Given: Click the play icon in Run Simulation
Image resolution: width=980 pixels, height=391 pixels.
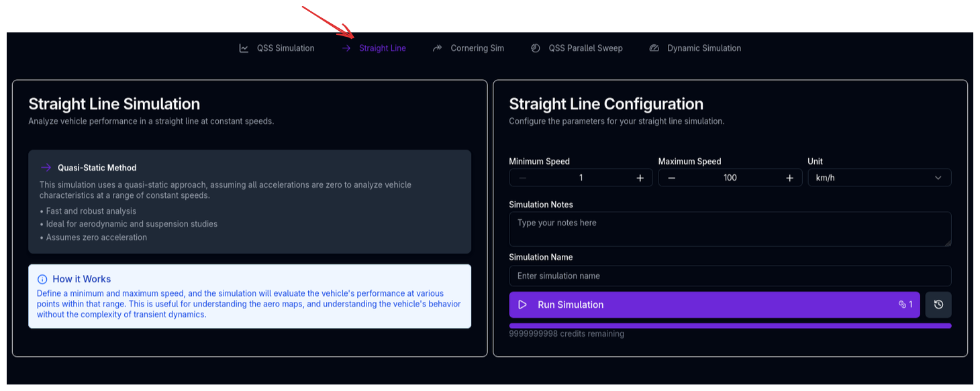Looking at the screenshot, I should tap(523, 304).
